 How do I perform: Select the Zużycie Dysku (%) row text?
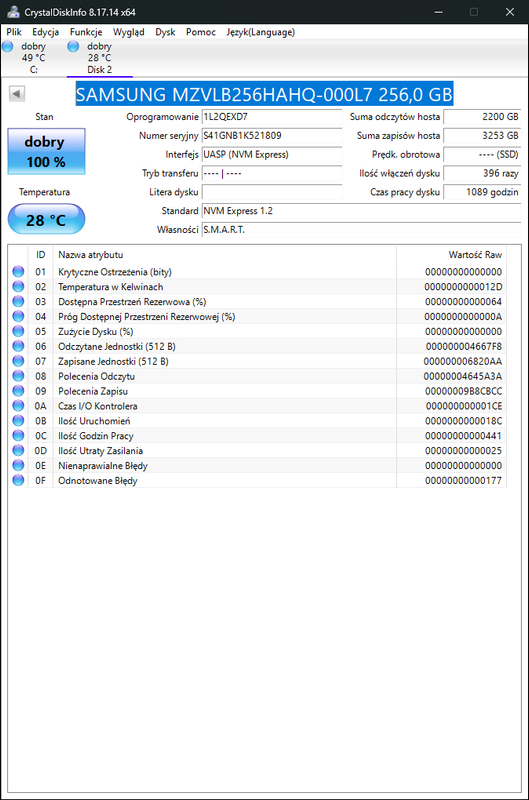[95, 332]
